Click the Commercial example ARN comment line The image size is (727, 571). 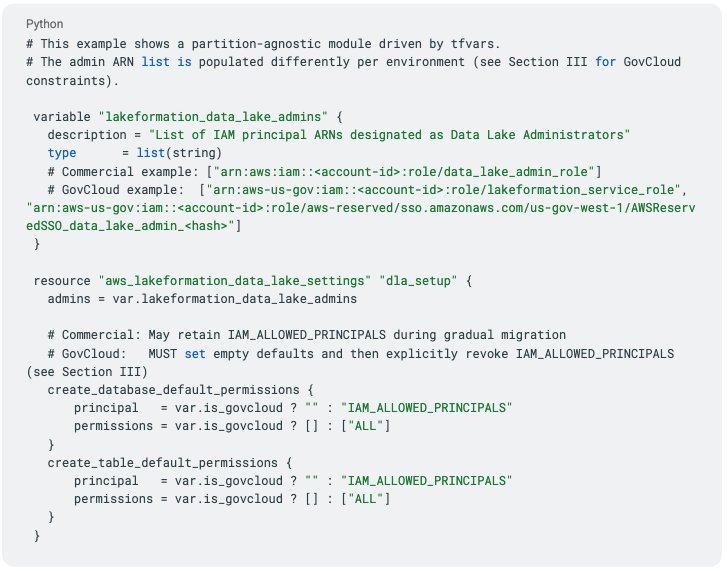coord(324,171)
